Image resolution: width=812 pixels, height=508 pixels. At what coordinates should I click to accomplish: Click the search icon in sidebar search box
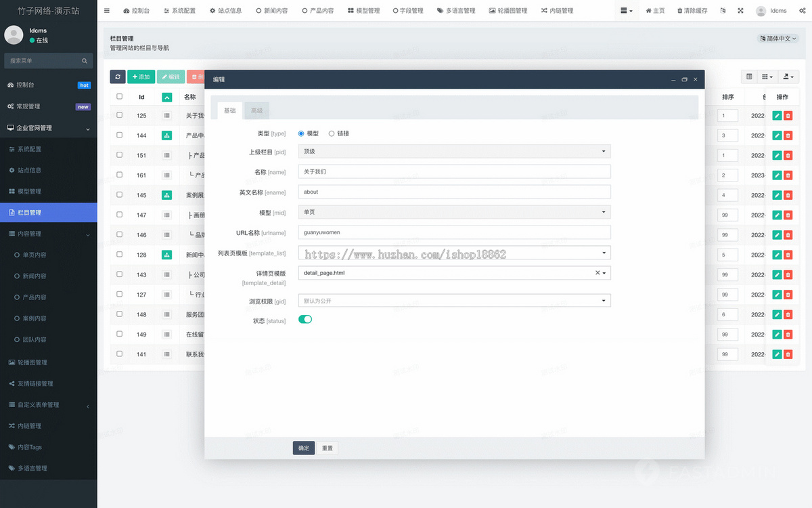coord(85,61)
